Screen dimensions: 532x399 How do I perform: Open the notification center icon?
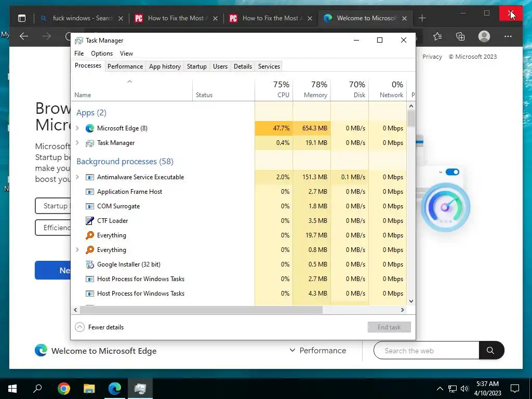click(515, 389)
